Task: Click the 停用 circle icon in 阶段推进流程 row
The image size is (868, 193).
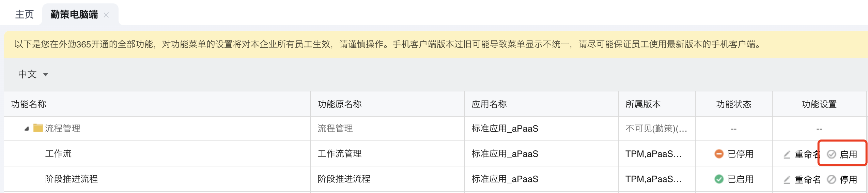Action: (832, 179)
